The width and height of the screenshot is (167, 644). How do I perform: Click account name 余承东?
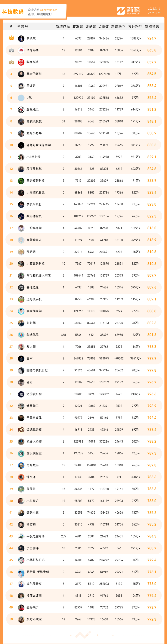point(31,38)
